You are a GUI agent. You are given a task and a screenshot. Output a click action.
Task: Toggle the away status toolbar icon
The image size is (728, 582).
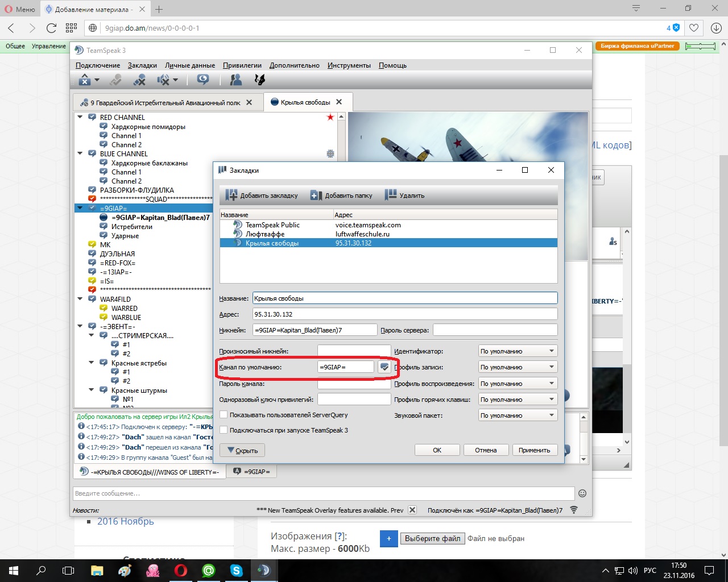[202, 80]
